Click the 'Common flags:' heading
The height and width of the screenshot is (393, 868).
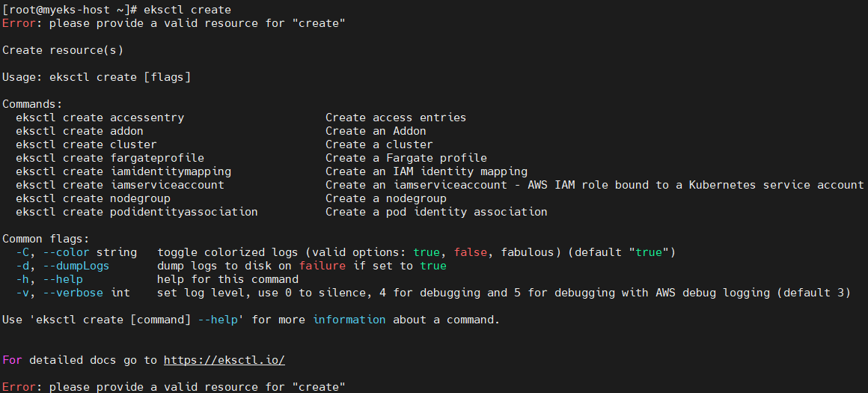pos(46,239)
